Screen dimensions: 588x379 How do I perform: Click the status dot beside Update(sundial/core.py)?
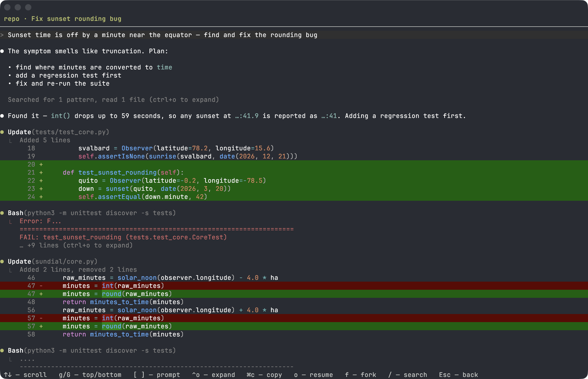coord(2,262)
